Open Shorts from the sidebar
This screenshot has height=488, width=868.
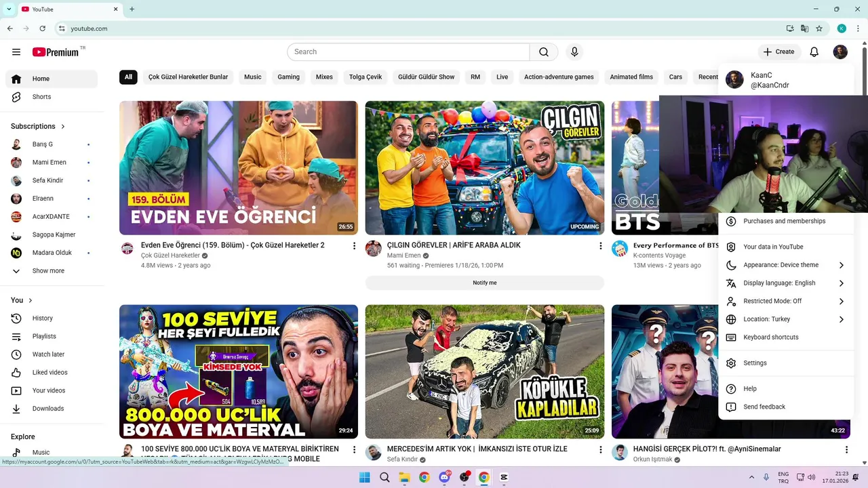pos(52,97)
